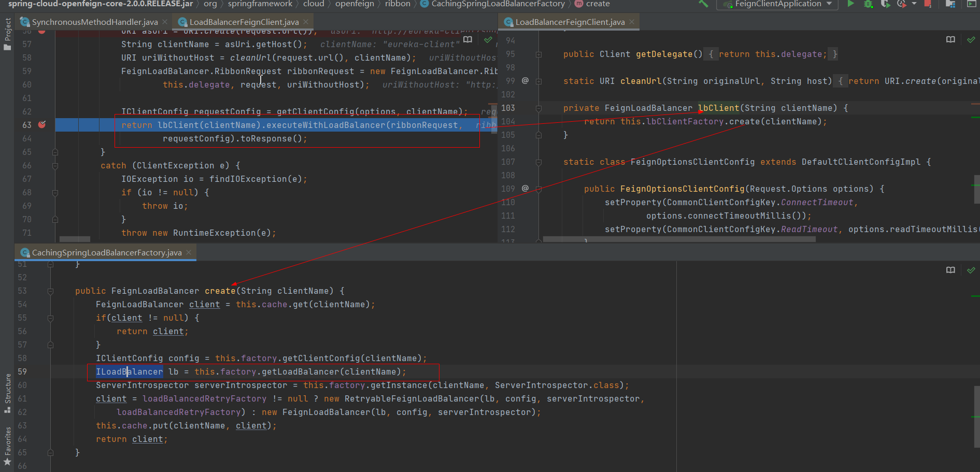
Task: Expand folded cleanUrl method on line 99
Action: pyautogui.click(x=538, y=81)
